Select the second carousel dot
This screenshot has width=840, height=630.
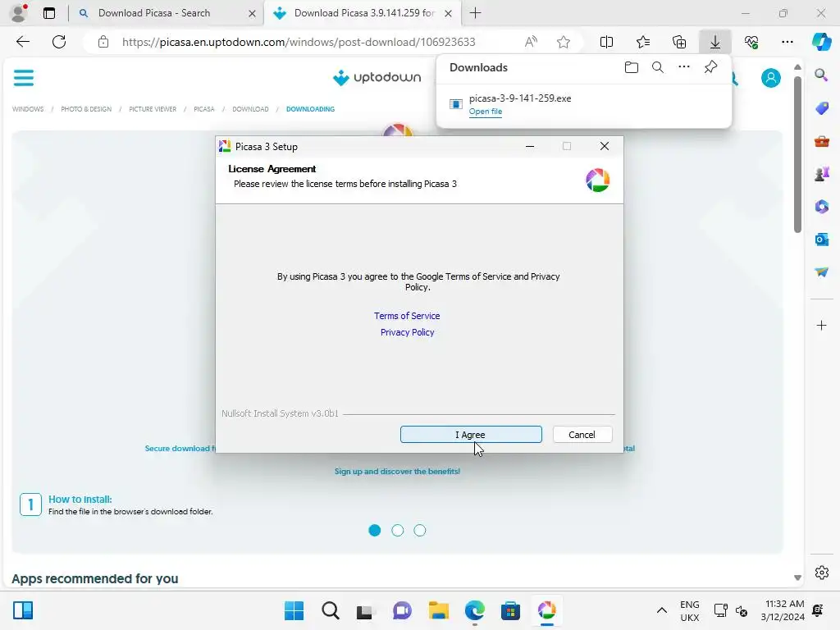[x=398, y=531]
